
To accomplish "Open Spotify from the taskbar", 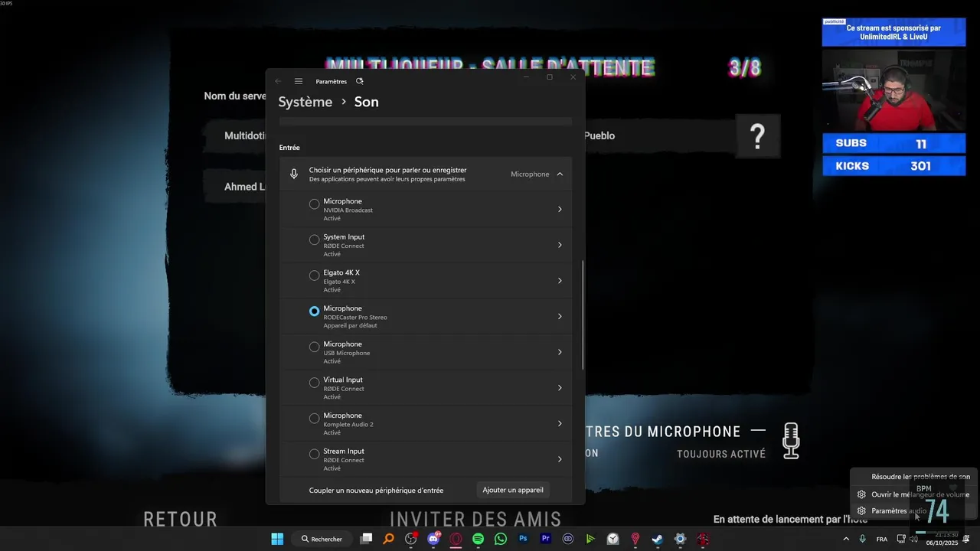I will 479,539.
